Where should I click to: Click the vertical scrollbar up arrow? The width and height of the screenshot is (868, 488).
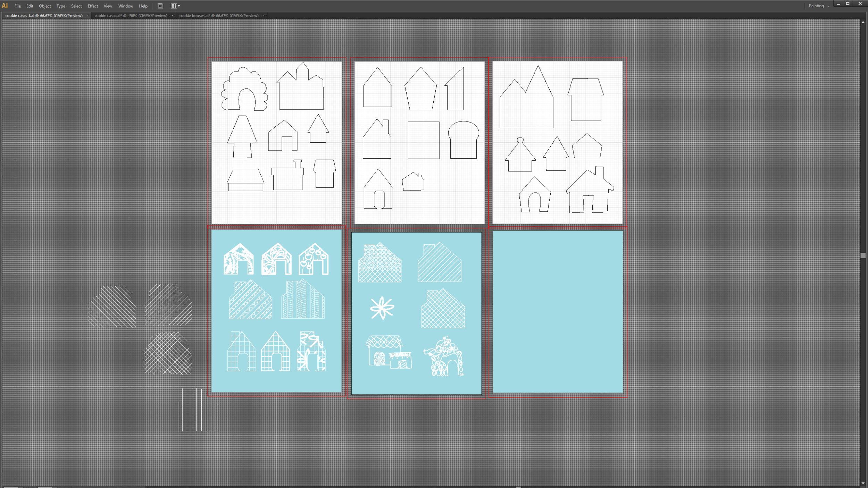click(863, 22)
